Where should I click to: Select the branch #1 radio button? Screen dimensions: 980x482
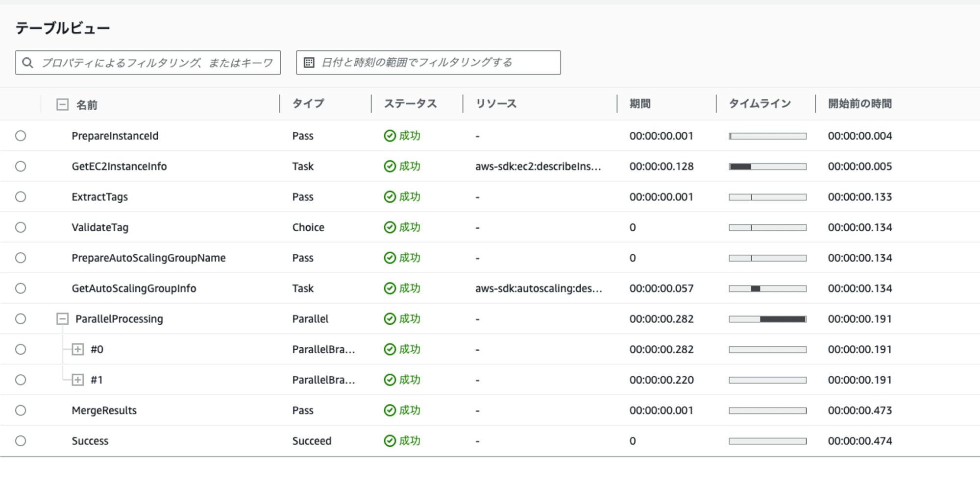tap(21, 380)
